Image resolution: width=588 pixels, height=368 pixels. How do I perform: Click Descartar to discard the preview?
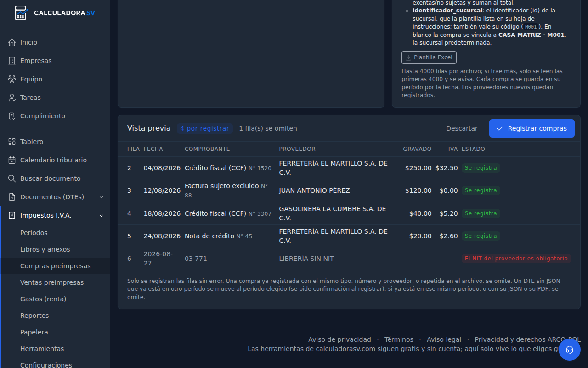tap(462, 128)
